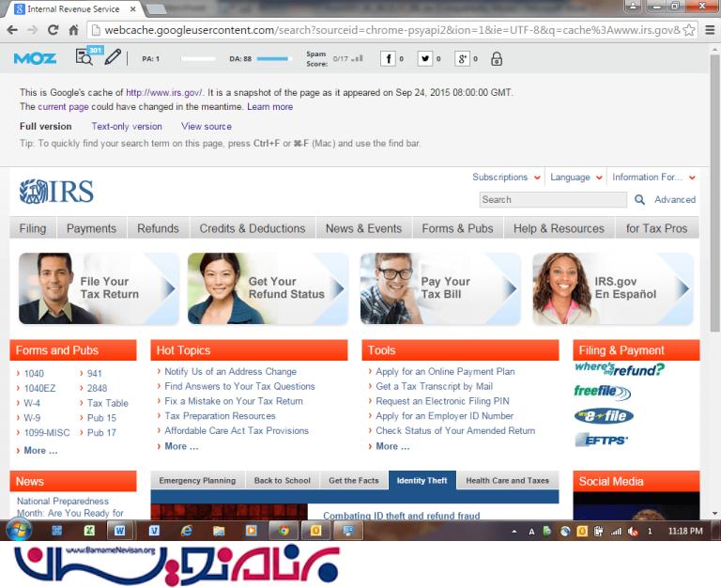This screenshot has width=721, height=588.
Task: Click the MOZ logo in toolbar
Action: (35, 58)
